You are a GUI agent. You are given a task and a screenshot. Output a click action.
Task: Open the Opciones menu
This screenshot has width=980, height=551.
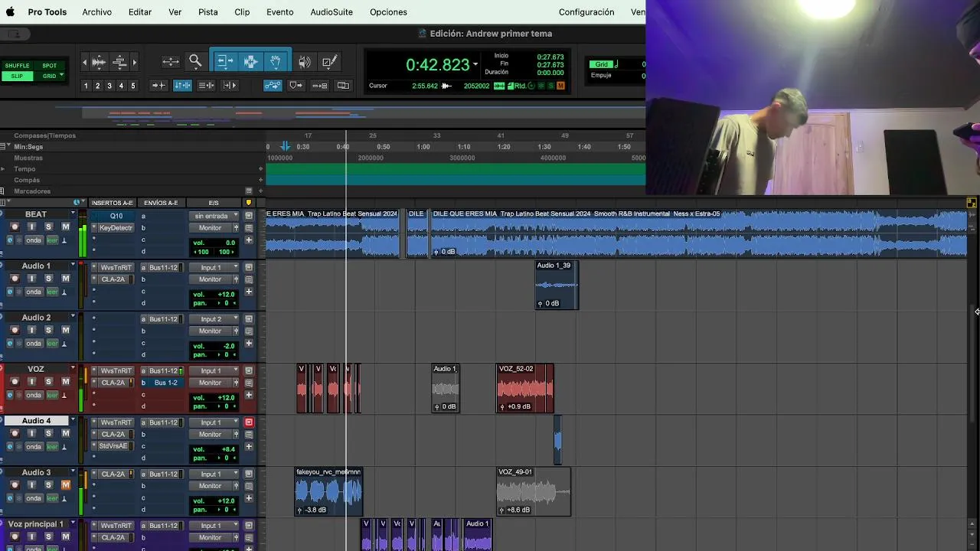click(x=388, y=12)
